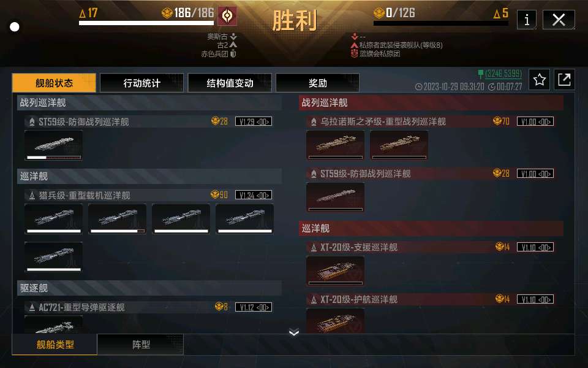
Task: Click ship class icon beside ST59级 on left
Action: pos(32,121)
